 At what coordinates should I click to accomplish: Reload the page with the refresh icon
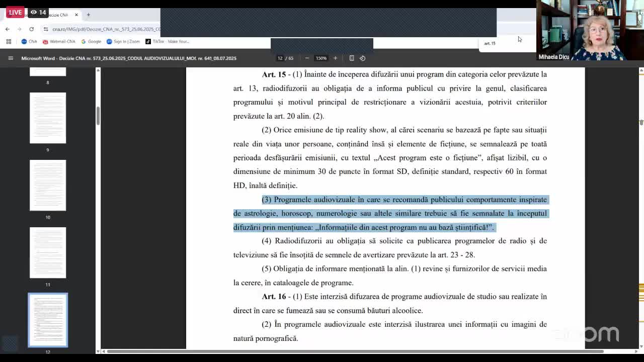click(x=32, y=29)
